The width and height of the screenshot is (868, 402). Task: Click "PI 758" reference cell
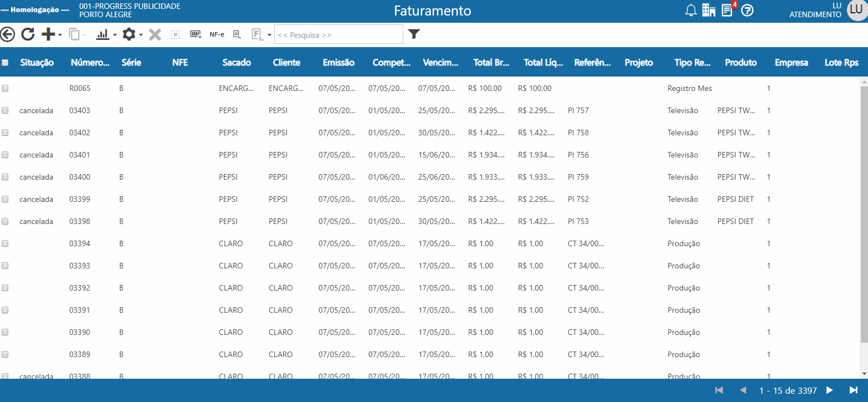pos(578,133)
